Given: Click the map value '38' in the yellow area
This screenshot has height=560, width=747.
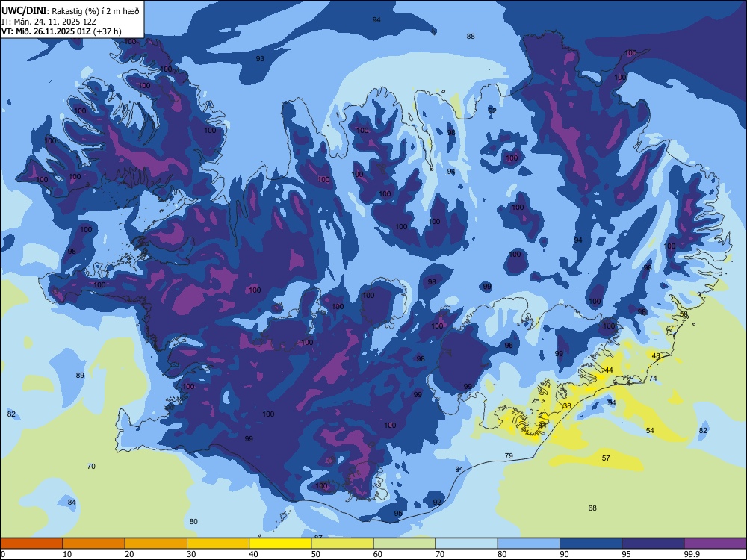Looking at the screenshot, I should (x=567, y=405).
